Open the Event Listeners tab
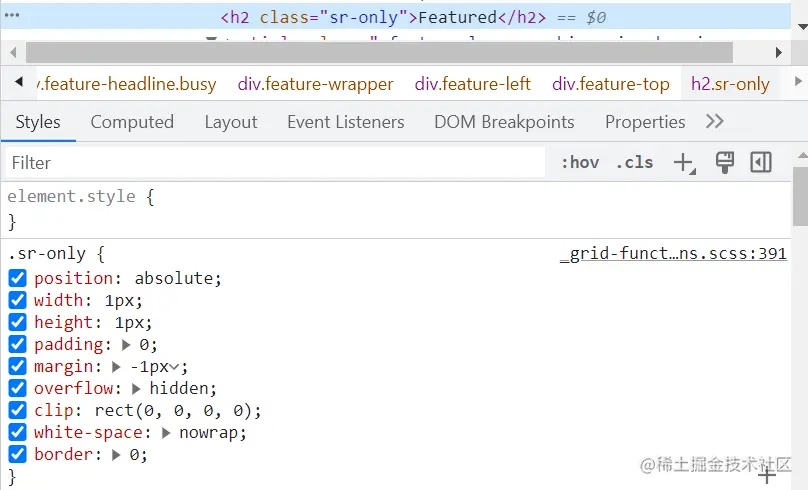 point(346,122)
